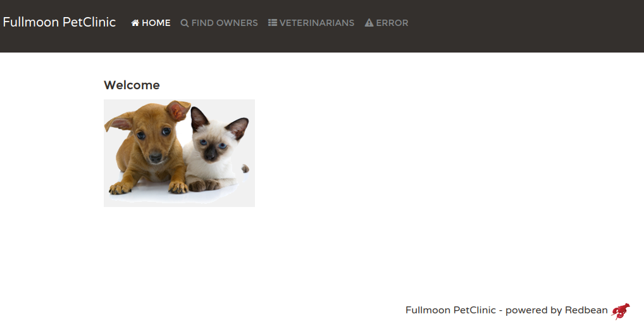
Task: Select the ERROR navigation item
Action: 387,23
